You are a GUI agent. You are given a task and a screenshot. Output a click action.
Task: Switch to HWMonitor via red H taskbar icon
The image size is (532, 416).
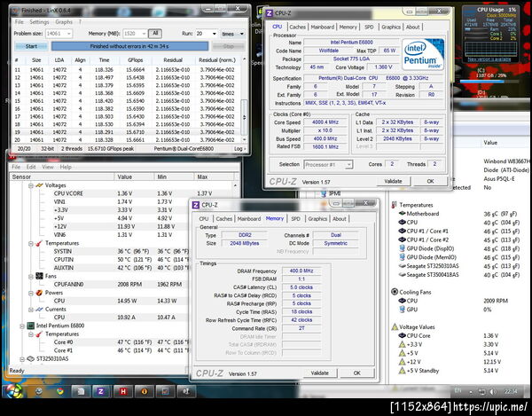122,391
